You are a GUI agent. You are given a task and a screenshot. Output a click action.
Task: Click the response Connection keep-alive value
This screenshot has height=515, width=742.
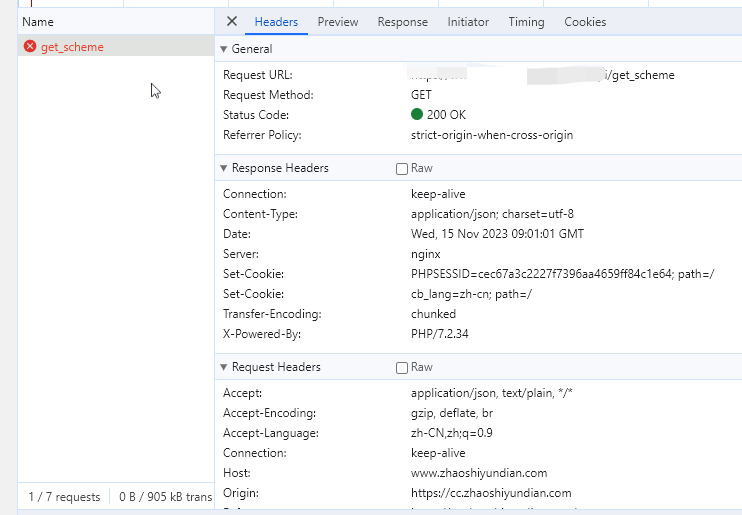click(x=438, y=194)
